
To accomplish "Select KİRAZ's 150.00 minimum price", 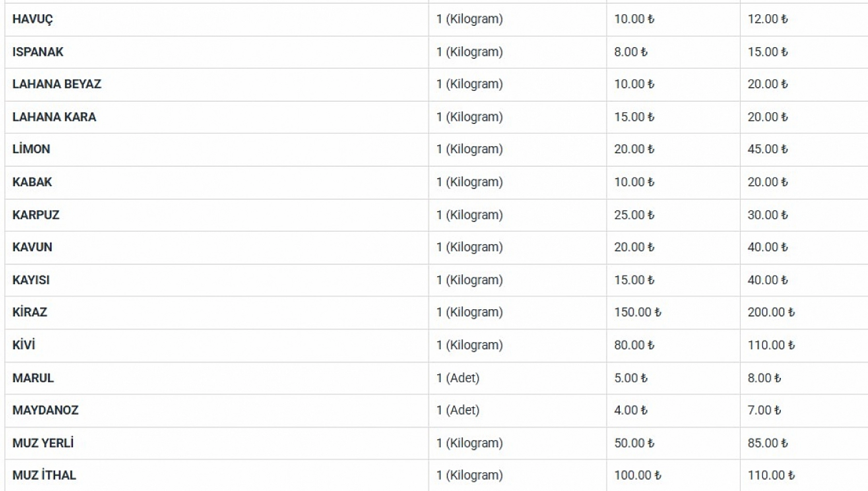I will tap(637, 312).
